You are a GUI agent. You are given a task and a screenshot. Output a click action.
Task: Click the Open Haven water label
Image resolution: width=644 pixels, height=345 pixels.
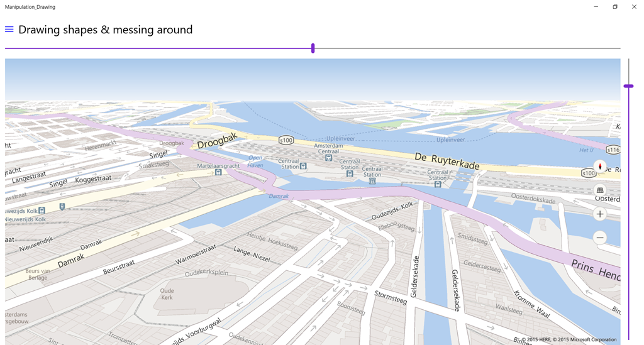[255, 162]
